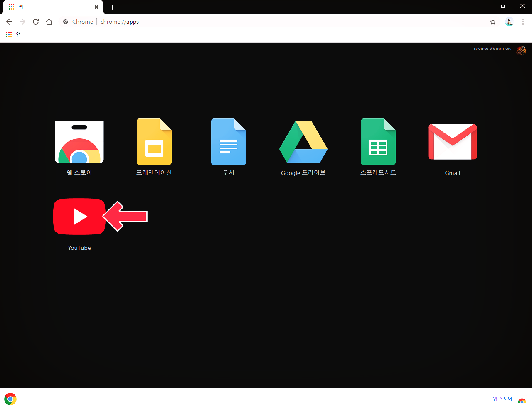This screenshot has width=532, height=409.
Task: Go to the home page button
Action: click(49, 22)
